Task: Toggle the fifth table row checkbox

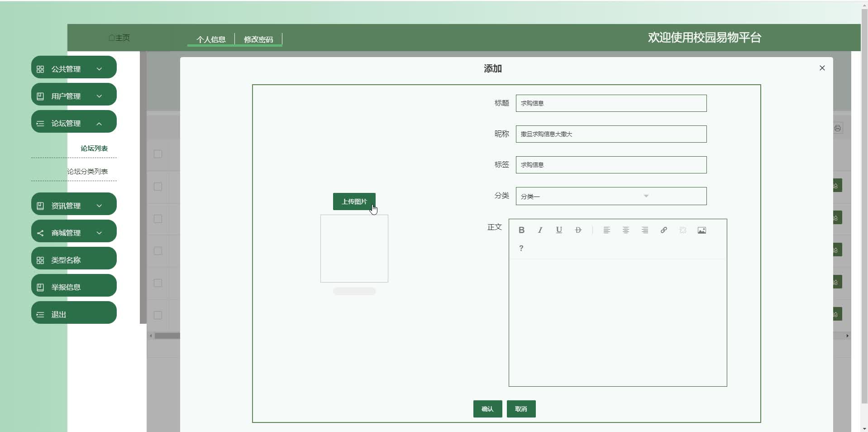Action: [x=158, y=315]
